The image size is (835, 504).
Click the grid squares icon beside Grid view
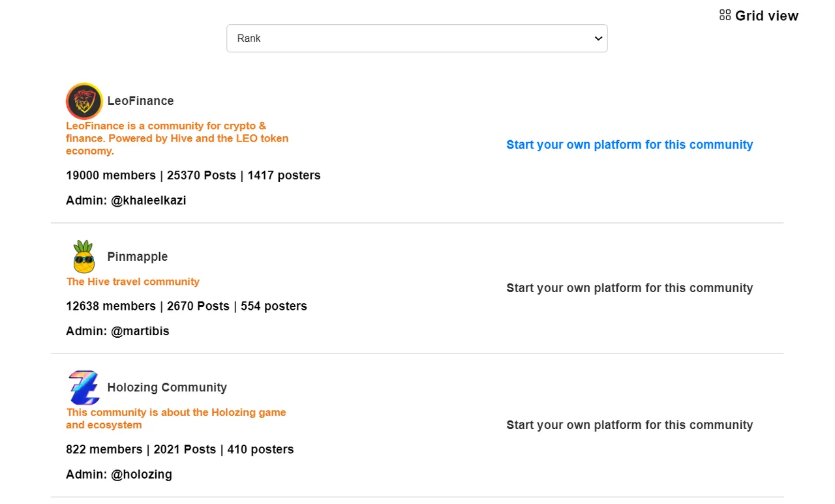tap(725, 15)
